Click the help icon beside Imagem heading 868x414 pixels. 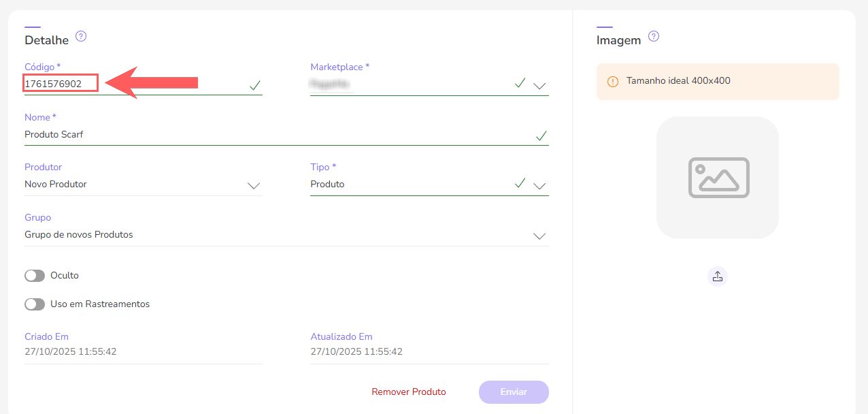[654, 37]
